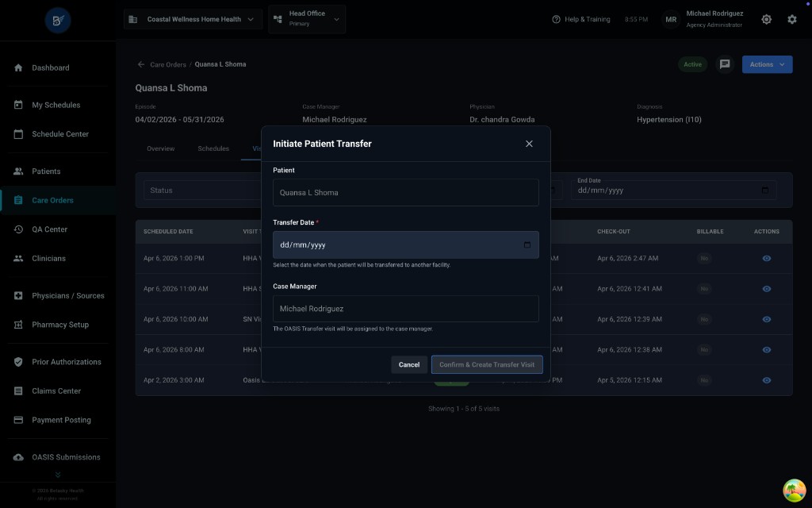Open the Head Office branch dropdown

307,19
